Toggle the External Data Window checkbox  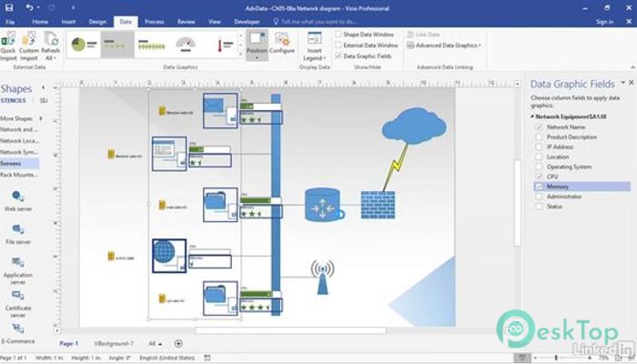point(338,45)
